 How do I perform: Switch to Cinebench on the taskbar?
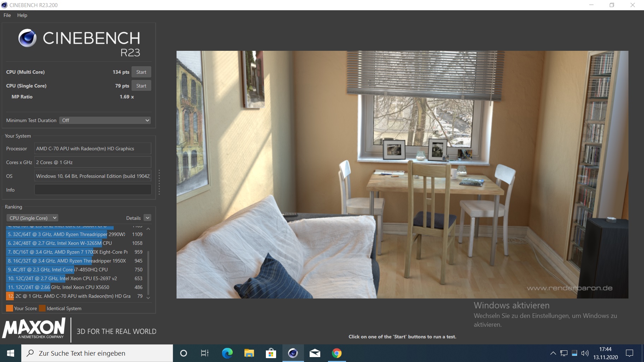coord(293,353)
